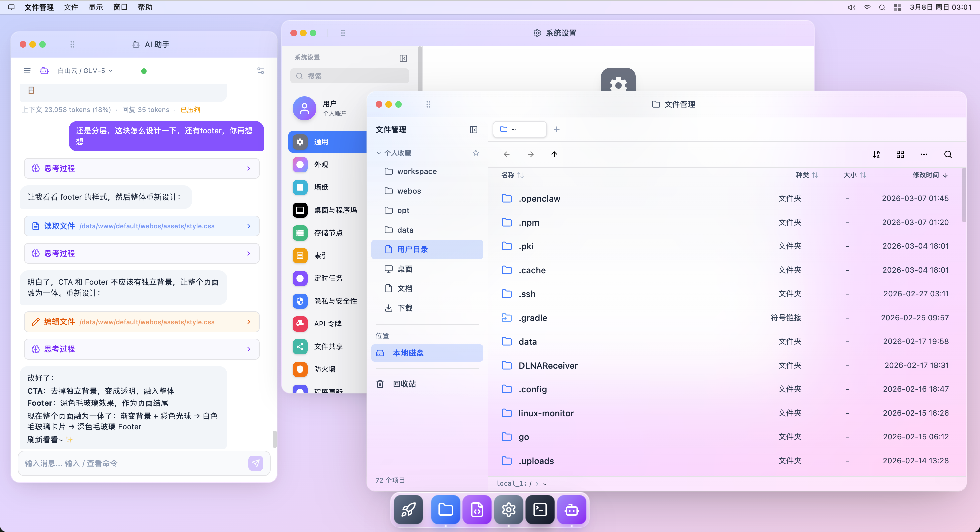980x532 pixels.
Task: Open the 编辑文件 style.css entry
Action: pyautogui.click(x=141, y=322)
